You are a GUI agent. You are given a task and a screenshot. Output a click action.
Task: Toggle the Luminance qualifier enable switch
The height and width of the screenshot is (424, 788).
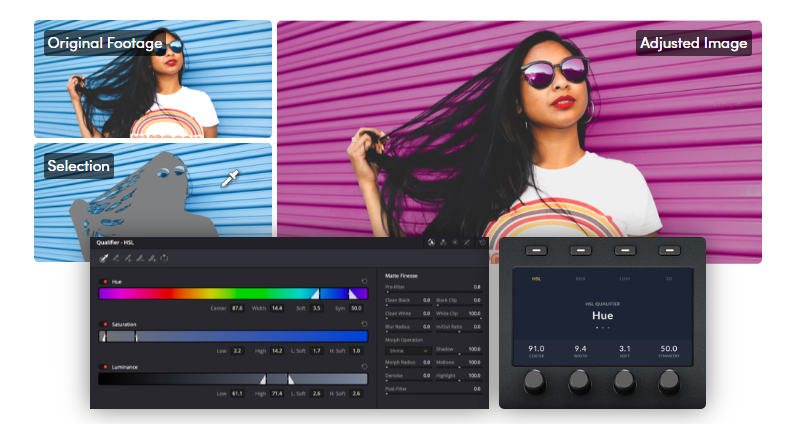(x=105, y=367)
